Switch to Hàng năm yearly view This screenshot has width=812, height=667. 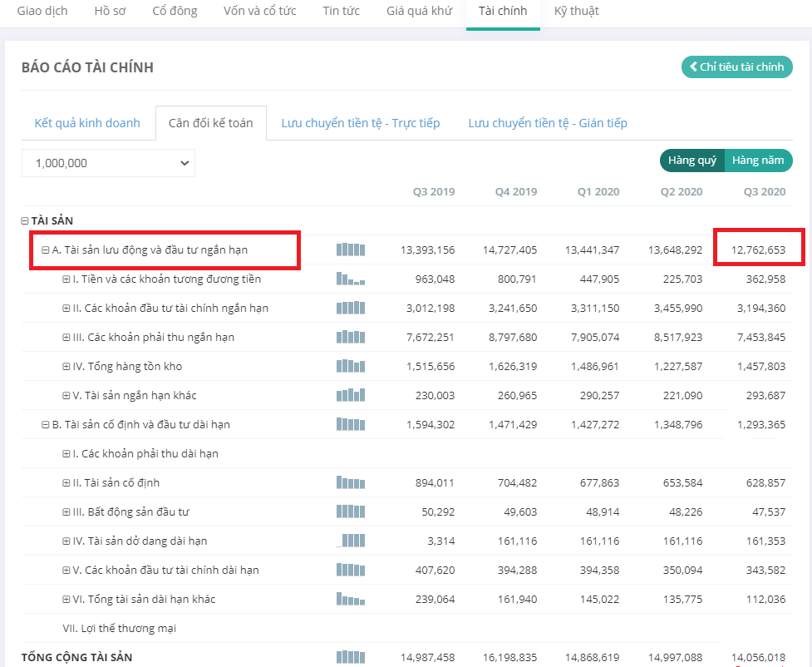click(758, 161)
